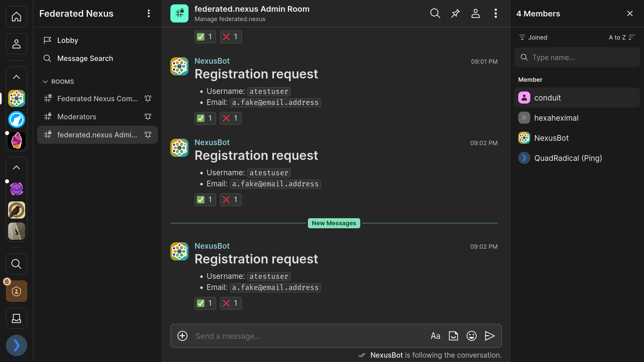644x362 pixels.
Task: Open the A to Z sort options
Action: pyautogui.click(x=622, y=37)
